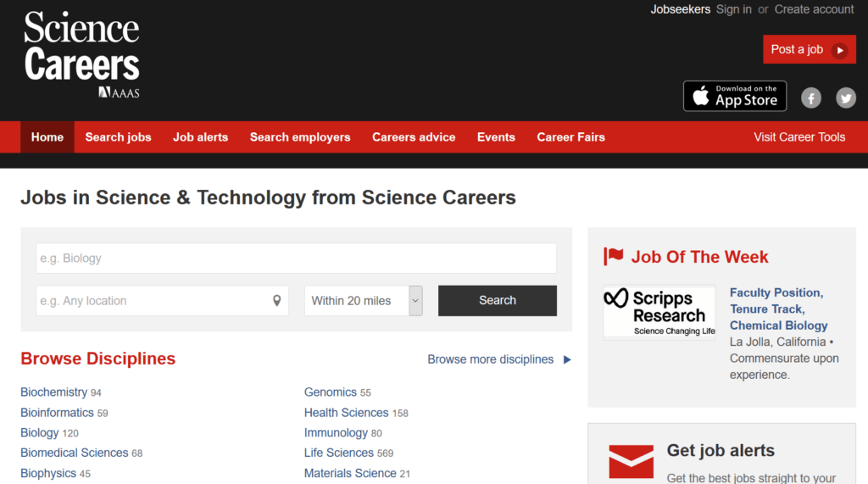
Task: Focus the e.g. Biology keyword field
Action: (x=296, y=258)
